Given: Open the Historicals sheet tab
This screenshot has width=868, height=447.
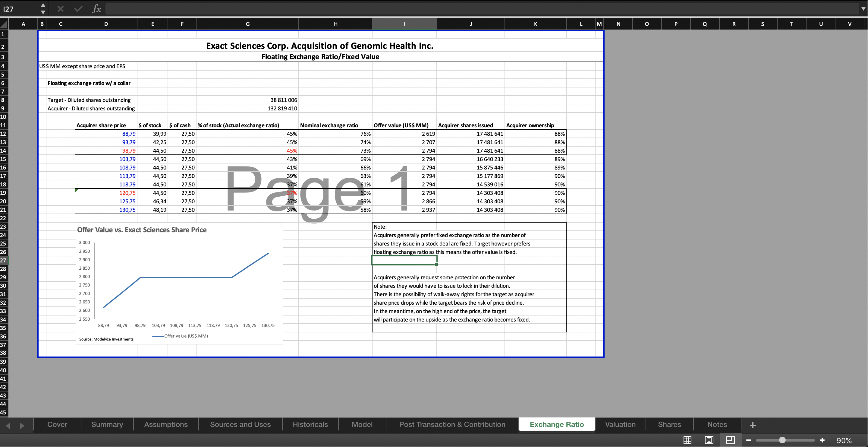Looking at the screenshot, I should point(310,424).
